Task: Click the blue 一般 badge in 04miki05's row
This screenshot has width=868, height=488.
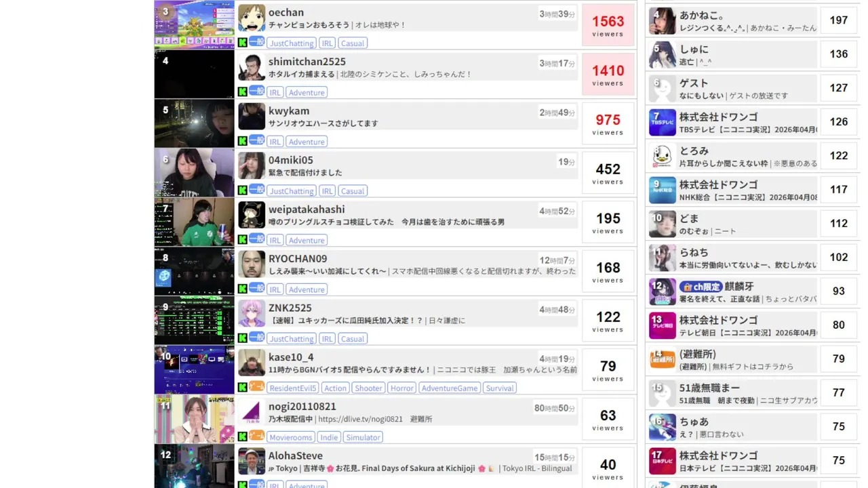Action: [256, 189]
